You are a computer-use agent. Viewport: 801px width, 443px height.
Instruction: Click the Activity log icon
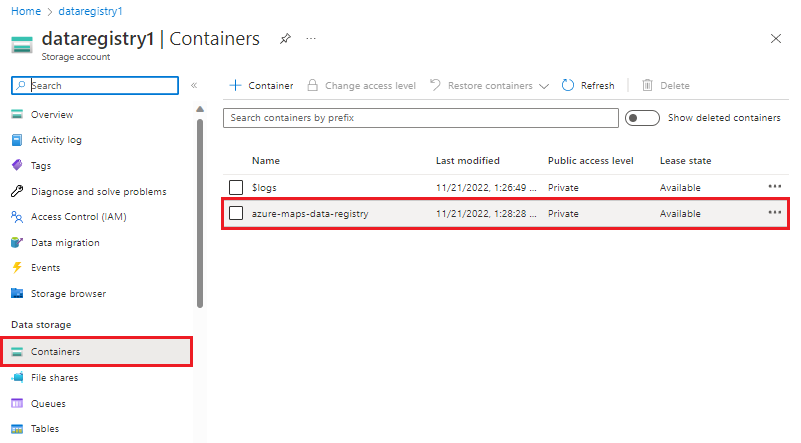coord(17,140)
